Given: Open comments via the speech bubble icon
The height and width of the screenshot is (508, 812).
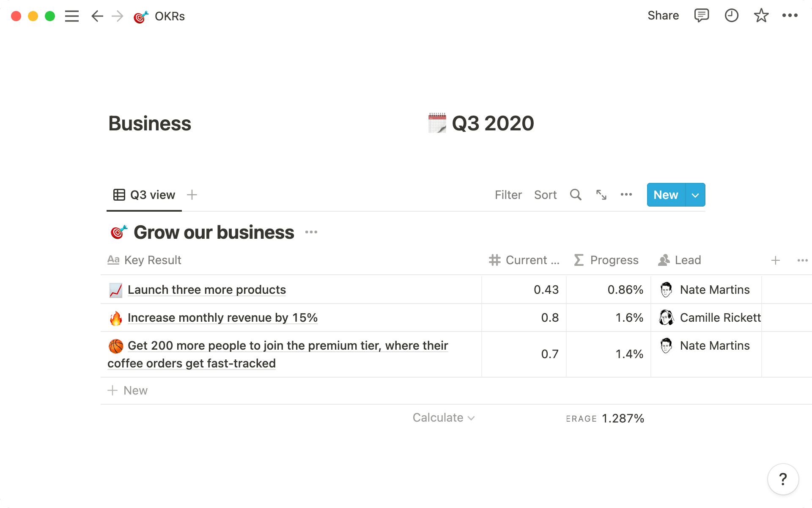Looking at the screenshot, I should click(x=701, y=16).
